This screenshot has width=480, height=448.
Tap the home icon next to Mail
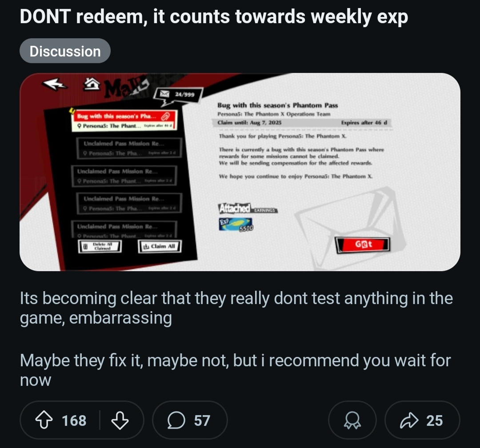92,84
